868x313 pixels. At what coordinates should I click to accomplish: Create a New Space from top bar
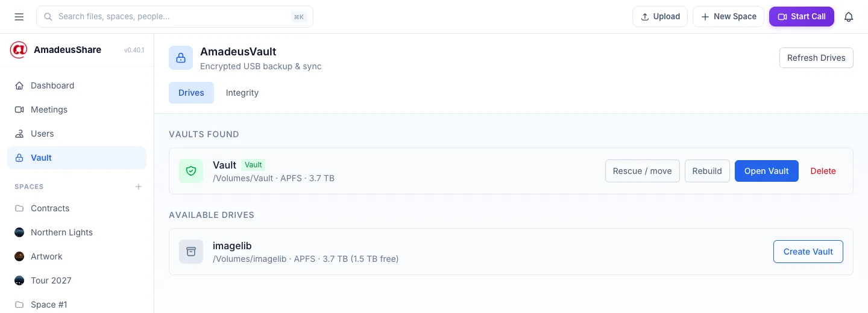[x=728, y=17]
